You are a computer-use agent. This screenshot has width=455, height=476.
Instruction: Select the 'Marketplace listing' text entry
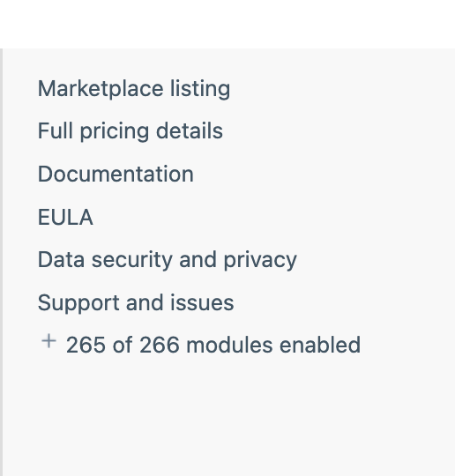click(134, 89)
